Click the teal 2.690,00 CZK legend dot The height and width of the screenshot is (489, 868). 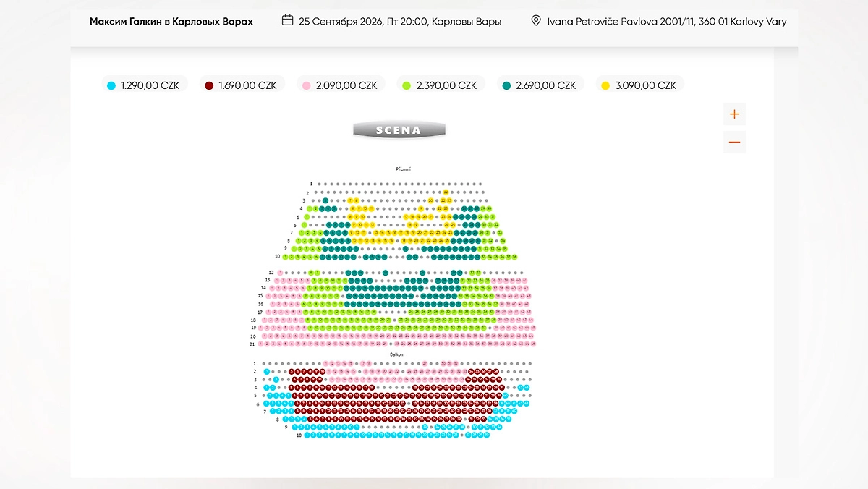[x=506, y=85]
